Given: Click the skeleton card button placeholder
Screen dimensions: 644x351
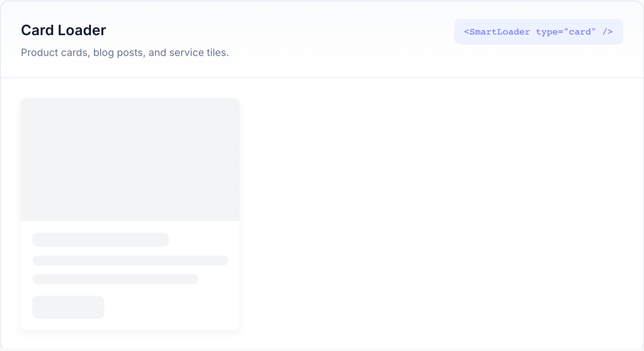Looking at the screenshot, I should click(68, 307).
